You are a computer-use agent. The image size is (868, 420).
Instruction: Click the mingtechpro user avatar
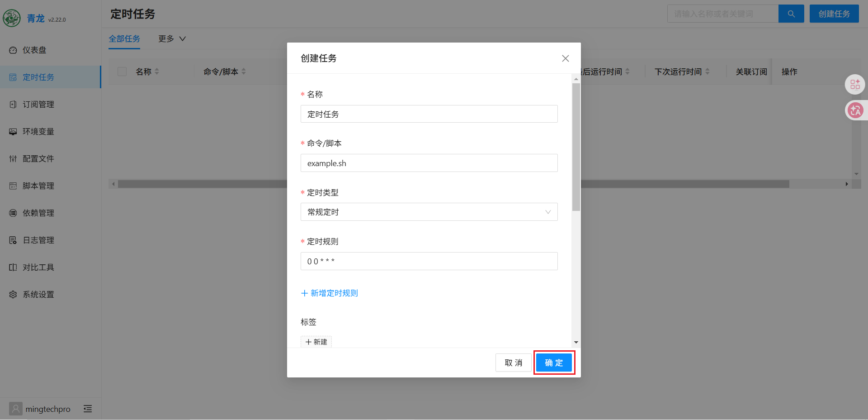coord(16,409)
